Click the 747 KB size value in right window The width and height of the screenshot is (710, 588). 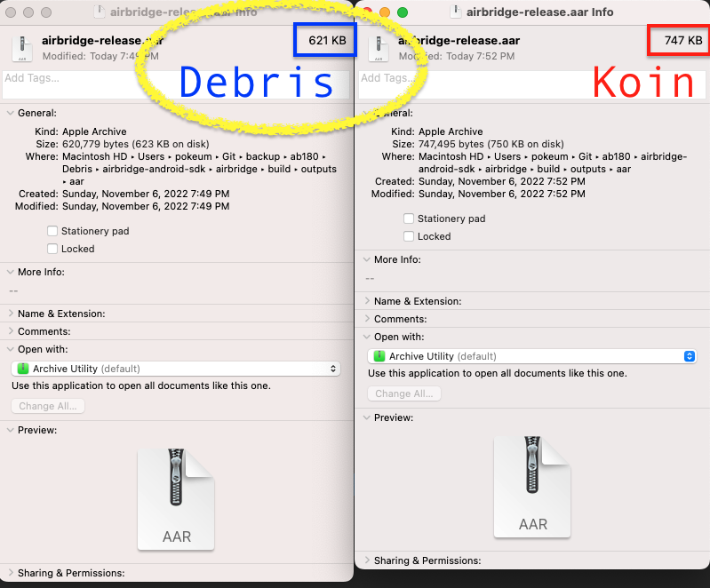pos(683,40)
